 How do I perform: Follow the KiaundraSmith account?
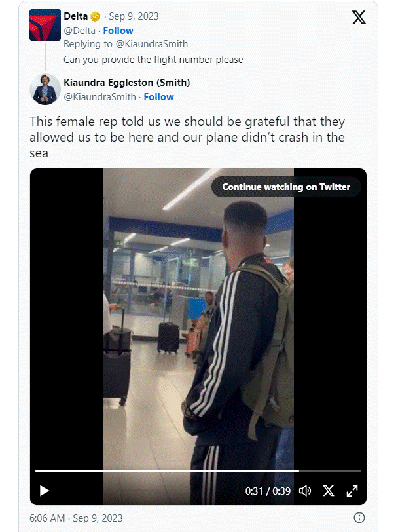pos(158,97)
